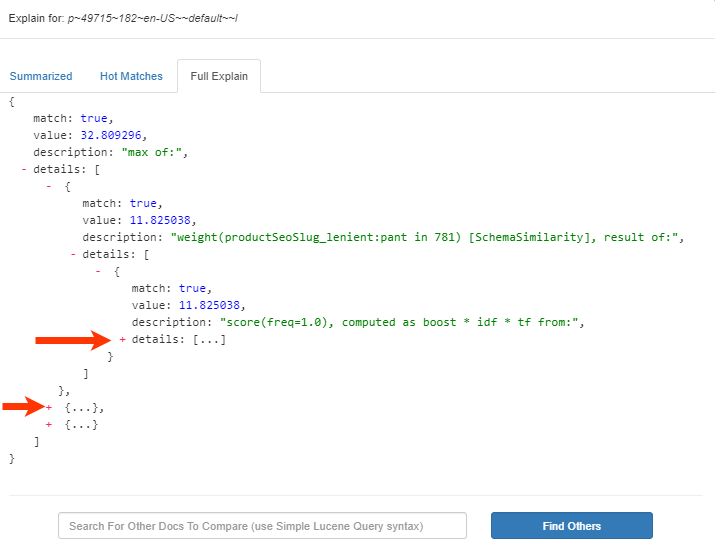The image size is (715, 546).
Task: Collapse the first details object under max of
Action: coord(48,187)
